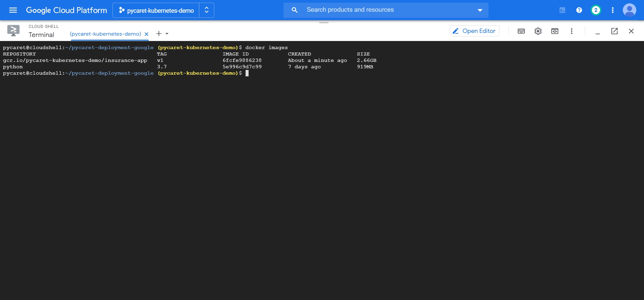Open Cloud Shell more options menu
This screenshot has height=300, width=644.
coord(571,31)
